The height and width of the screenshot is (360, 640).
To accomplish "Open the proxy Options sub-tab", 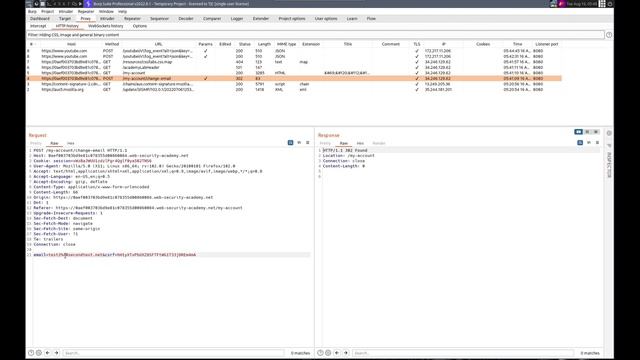I will [140, 26].
